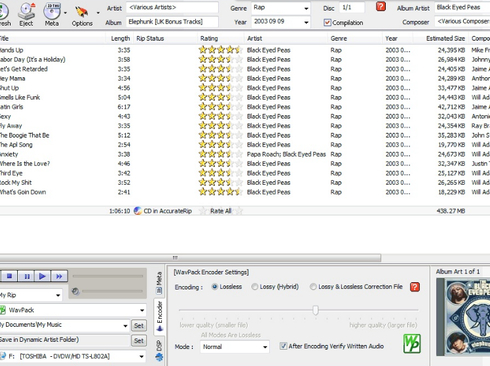Click the WavPack logo icon

click(412, 344)
